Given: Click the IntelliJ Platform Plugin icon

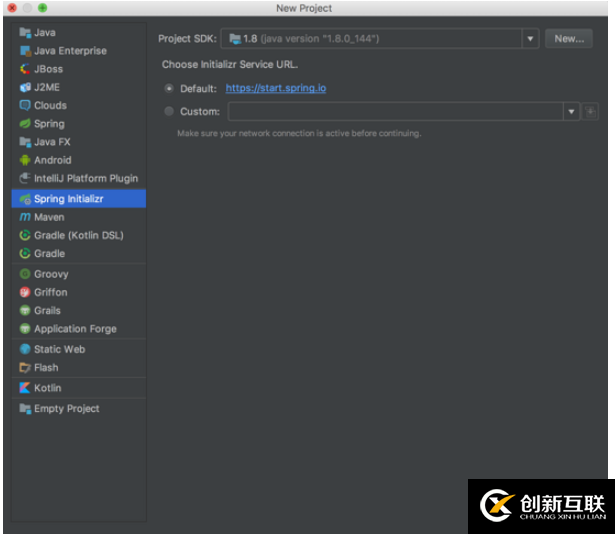Looking at the screenshot, I should (25, 178).
